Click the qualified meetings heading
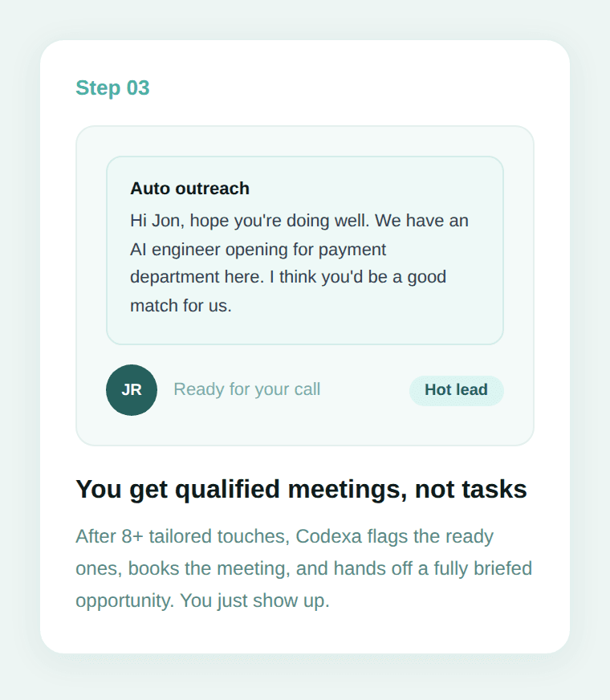This screenshot has width=610, height=700. [301, 488]
